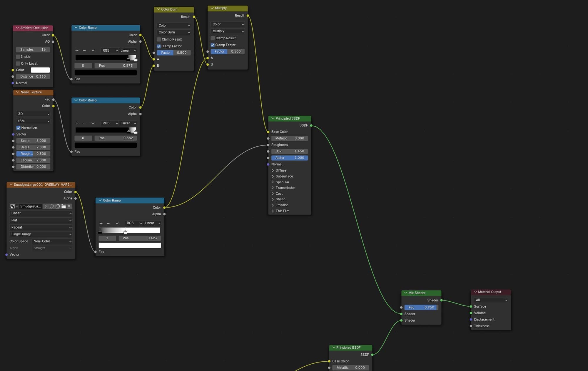Open image file with the folder icon
The image size is (588, 371).
click(x=64, y=207)
